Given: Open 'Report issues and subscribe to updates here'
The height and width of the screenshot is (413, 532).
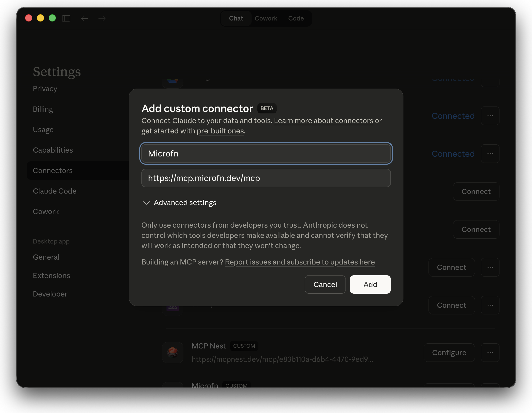Looking at the screenshot, I should [300, 262].
